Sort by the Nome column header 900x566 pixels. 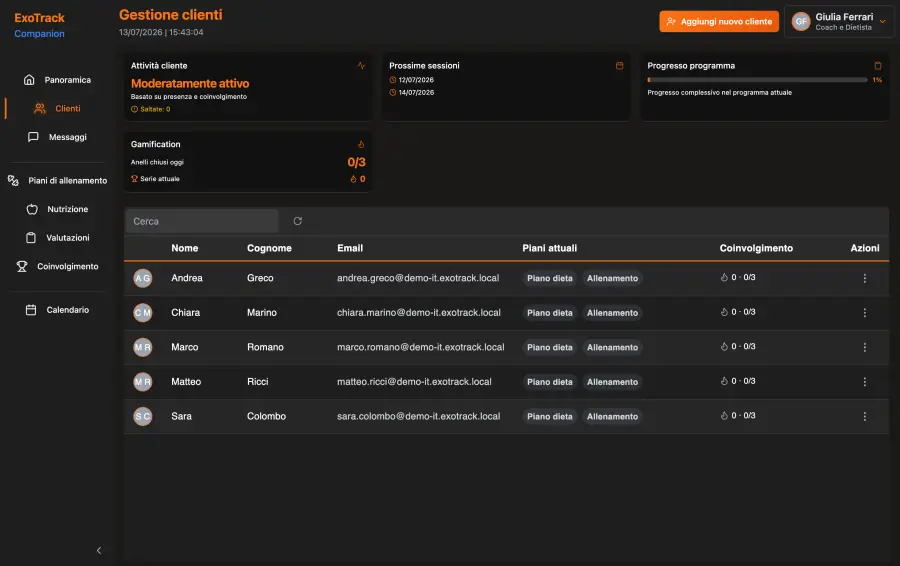pyautogui.click(x=185, y=248)
